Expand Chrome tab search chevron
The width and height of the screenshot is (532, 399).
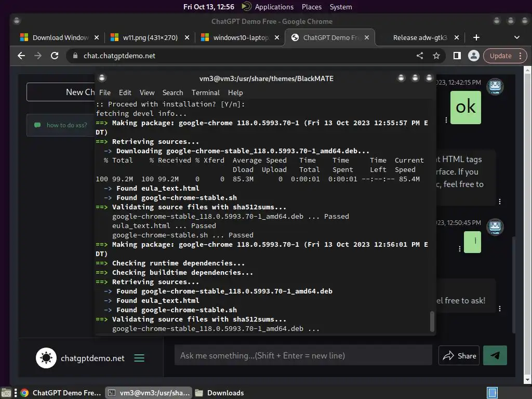517,37
